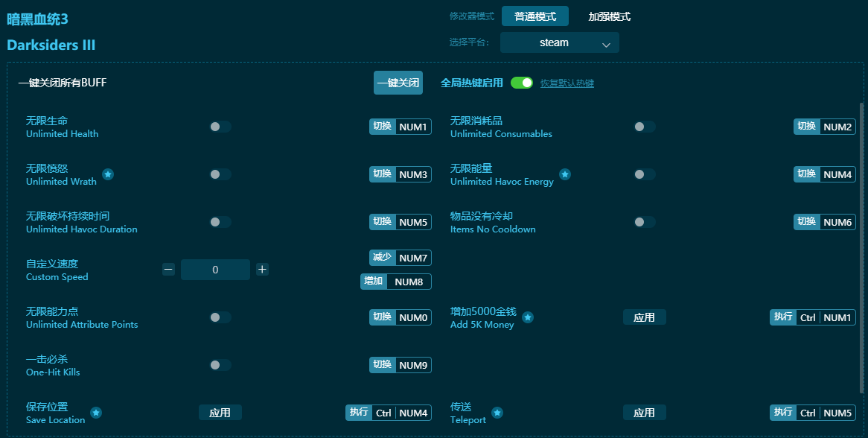Switch to the 普通模式 tab
This screenshot has height=438, width=868.
(x=534, y=16)
